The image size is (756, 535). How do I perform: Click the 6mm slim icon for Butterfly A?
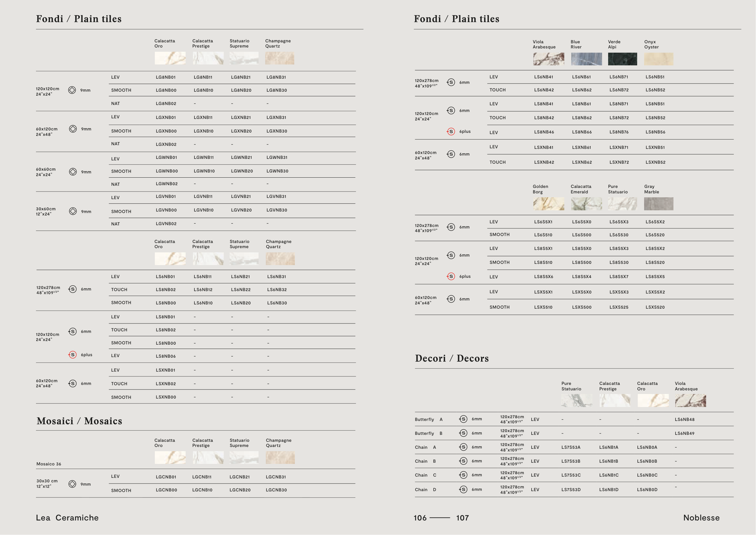[x=463, y=419]
